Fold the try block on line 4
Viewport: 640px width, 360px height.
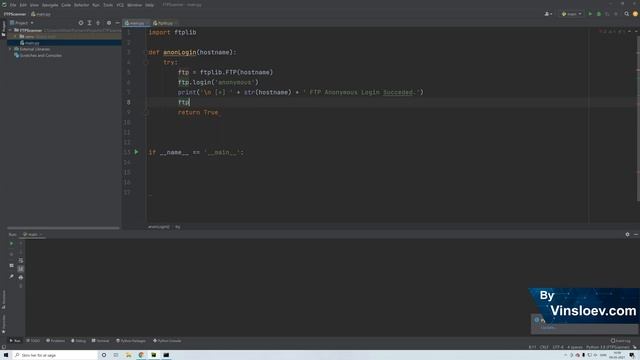click(x=146, y=62)
